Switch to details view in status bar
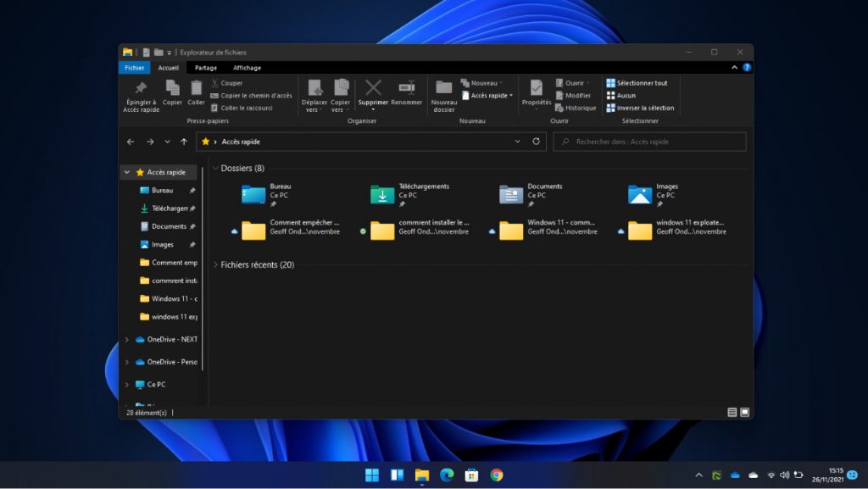Screen dimensions: 868x489 click(x=732, y=413)
